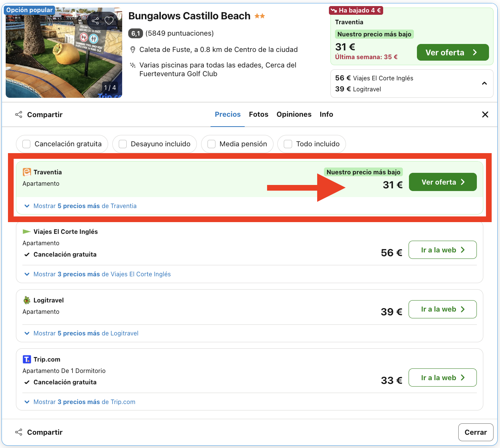Click the Trip.com logo icon

coord(27,359)
